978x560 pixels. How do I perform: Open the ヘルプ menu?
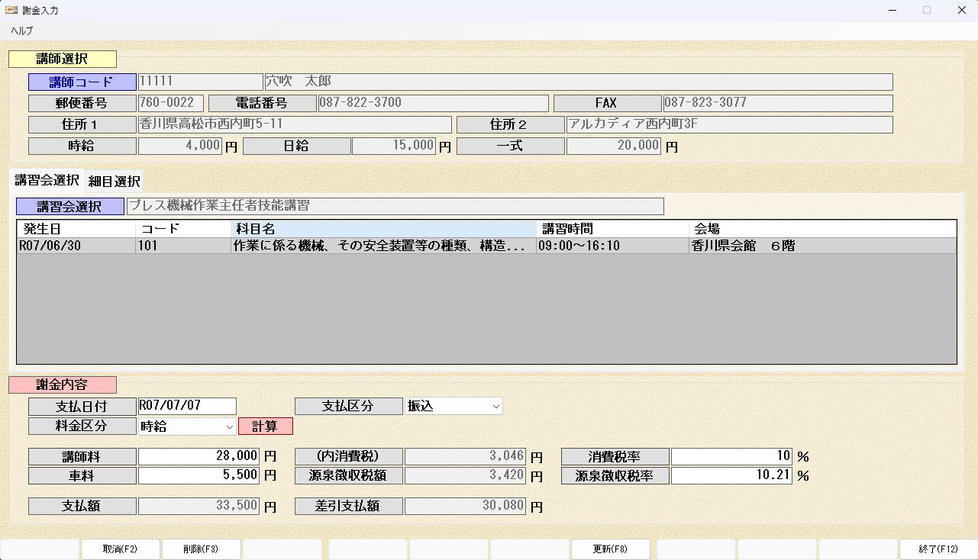click(x=21, y=31)
